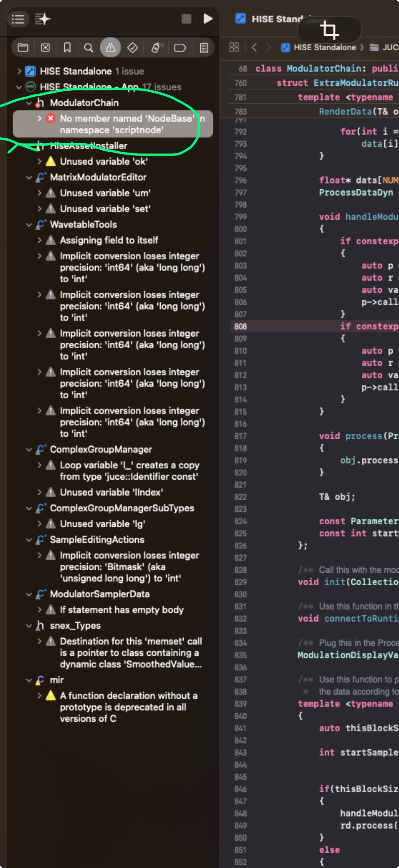
Task: Open the Test navigator diamond icon
Action: point(132,48)
